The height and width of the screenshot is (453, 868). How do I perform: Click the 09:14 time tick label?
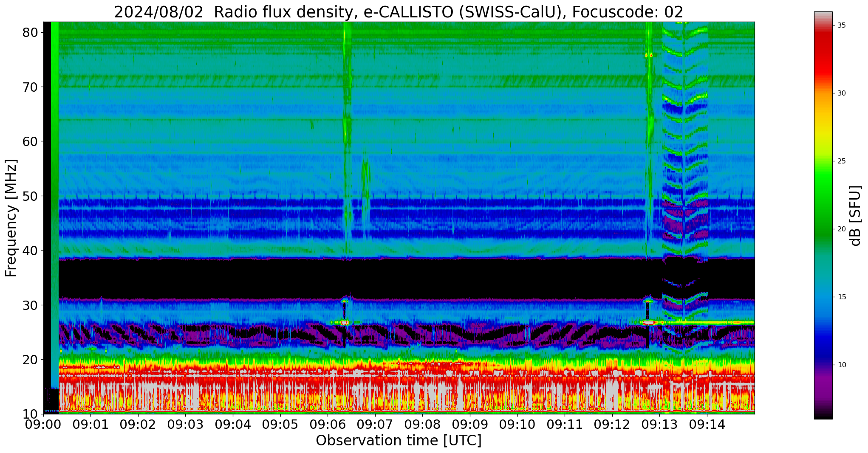coord(707,425)
